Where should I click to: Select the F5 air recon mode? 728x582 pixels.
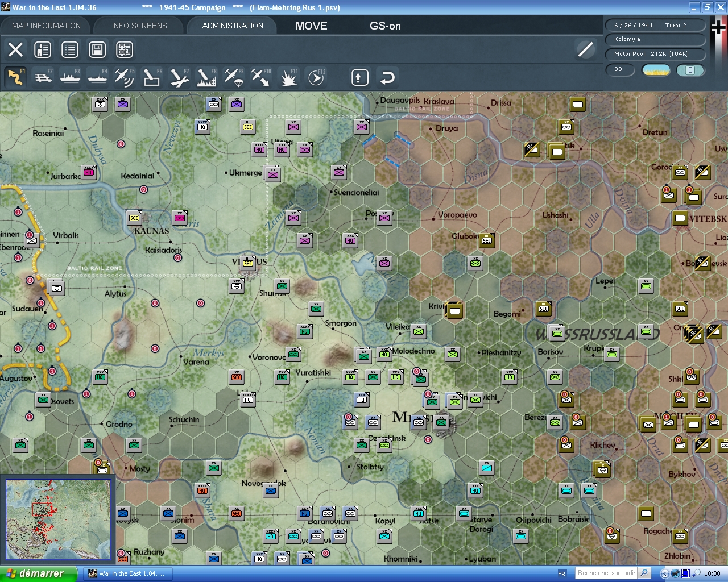tap(125, 77)
